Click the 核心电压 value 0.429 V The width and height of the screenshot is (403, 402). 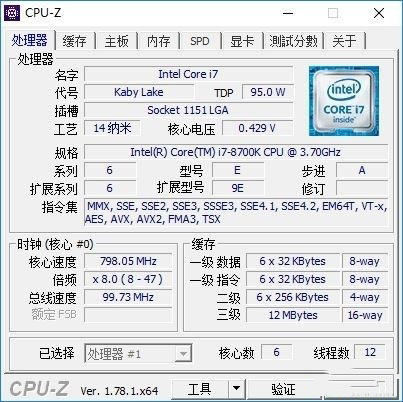click(257, 128)
